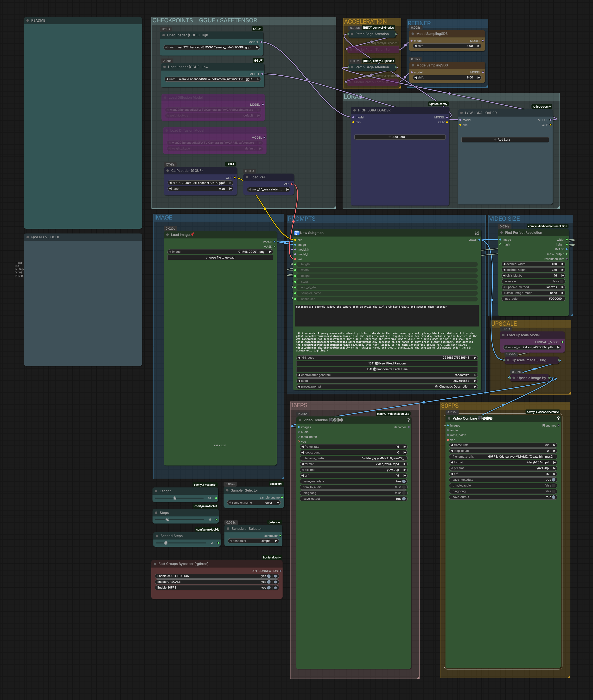The image size is (593, 700).
Task: Open upscale_method lanczos dropdown
Action: coord(533,287)
